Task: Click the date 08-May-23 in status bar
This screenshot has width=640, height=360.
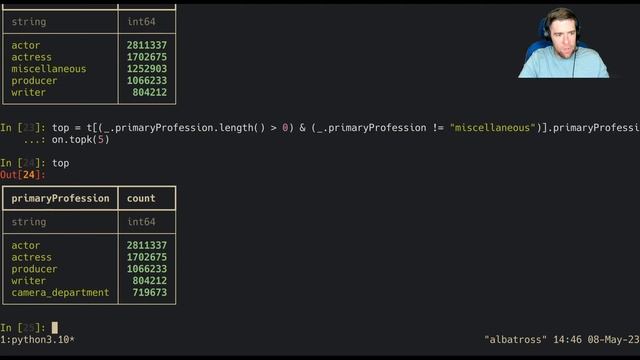Action: pyautogui.click(x=613, y=340)
